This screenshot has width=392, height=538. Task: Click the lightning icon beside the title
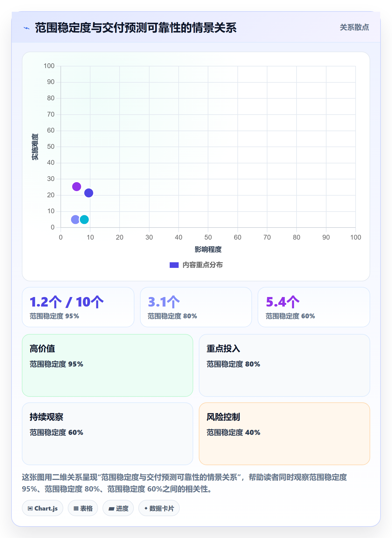tap(27, 28)
